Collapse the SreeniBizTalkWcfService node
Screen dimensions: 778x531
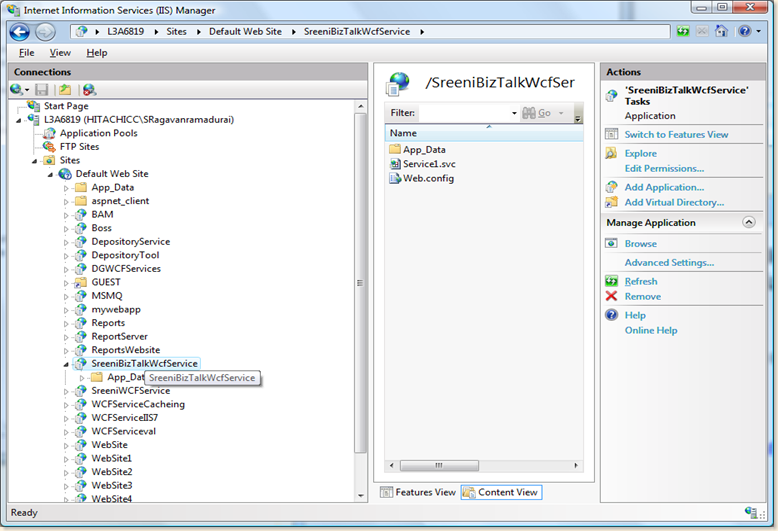(x=66, y=364)
